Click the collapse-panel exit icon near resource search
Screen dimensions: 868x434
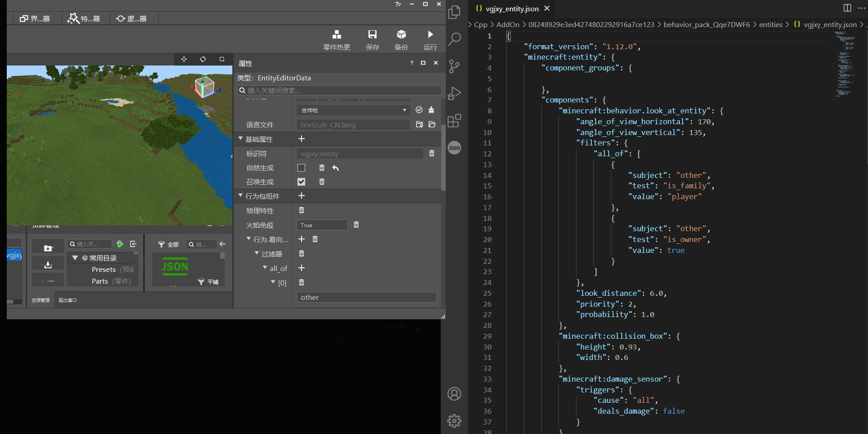(133, 244)
